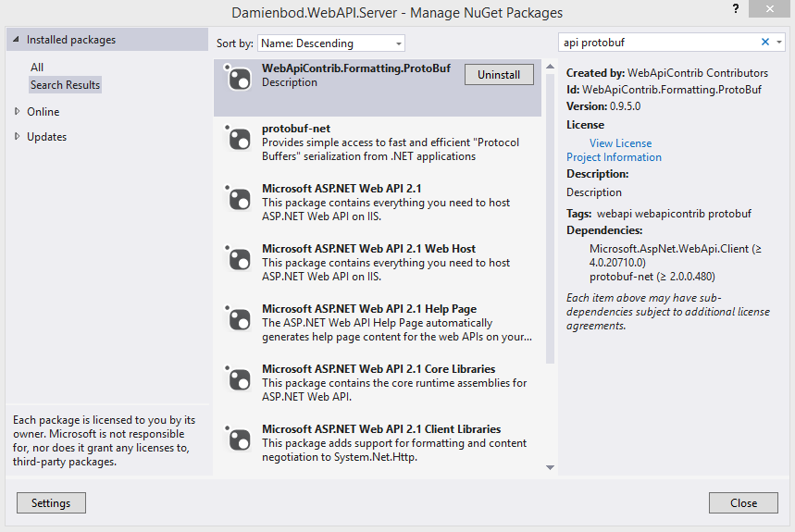Image resolution: width=795 pixels, height=532 pixels.
Task: Open the View License link
Action: (620, 143)
